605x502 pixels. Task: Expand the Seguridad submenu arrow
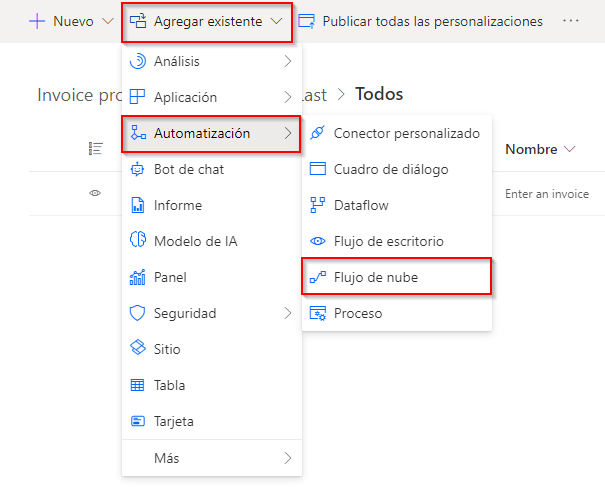pos(288,313)
